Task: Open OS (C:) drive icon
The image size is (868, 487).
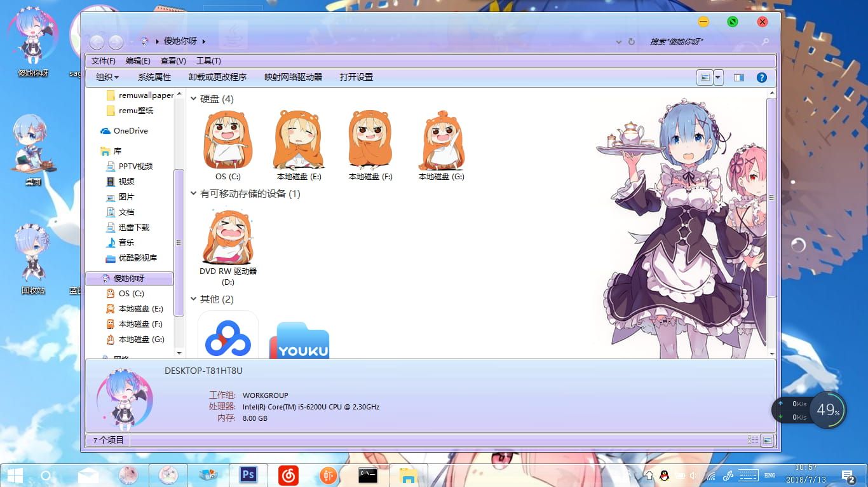Action: [227, 139]
